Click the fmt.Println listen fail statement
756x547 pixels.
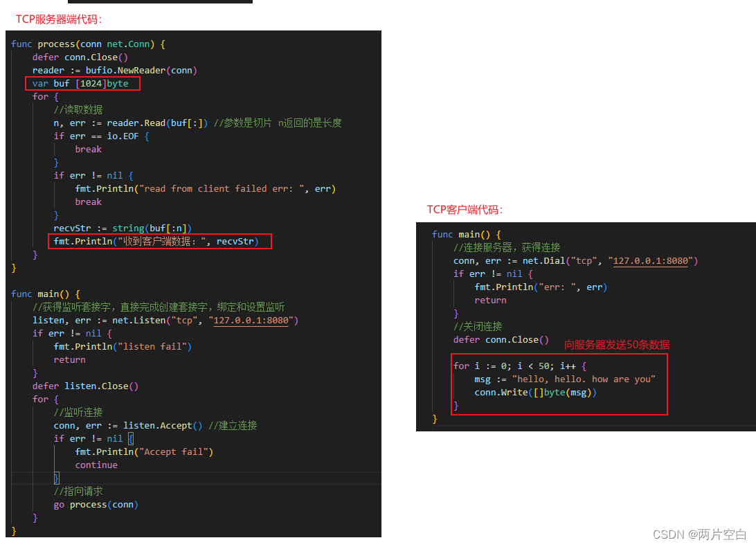pyautogui.click(x=123, y=346)
